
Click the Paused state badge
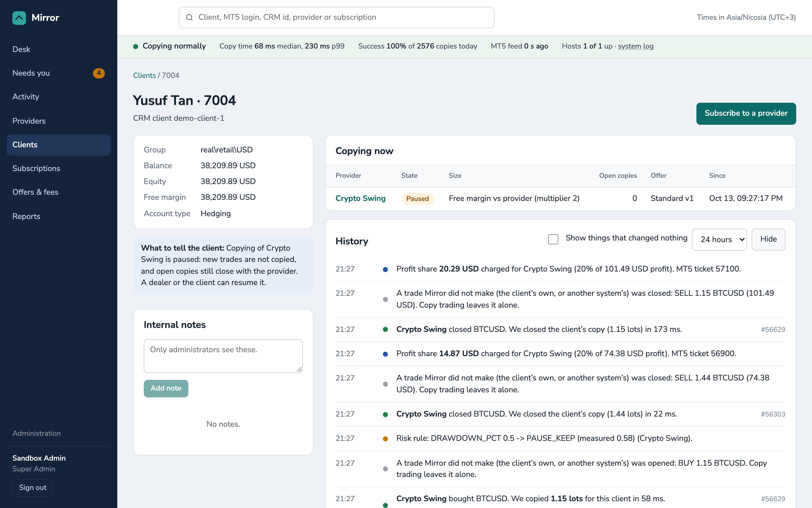(417, 199)
